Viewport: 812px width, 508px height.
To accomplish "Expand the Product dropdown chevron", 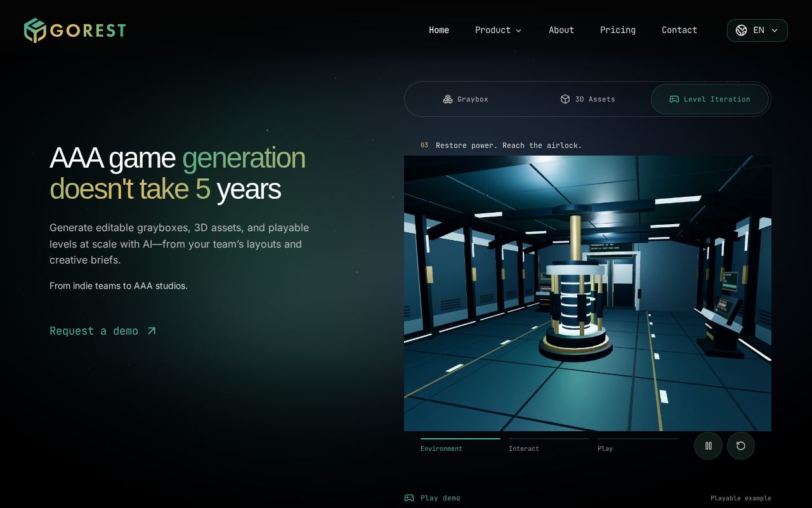I will pyautogui.click(x=518, y=30).
